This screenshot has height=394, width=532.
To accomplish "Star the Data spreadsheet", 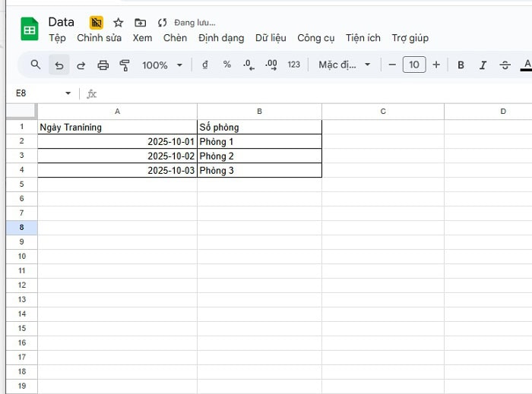I will click(119, 23).
